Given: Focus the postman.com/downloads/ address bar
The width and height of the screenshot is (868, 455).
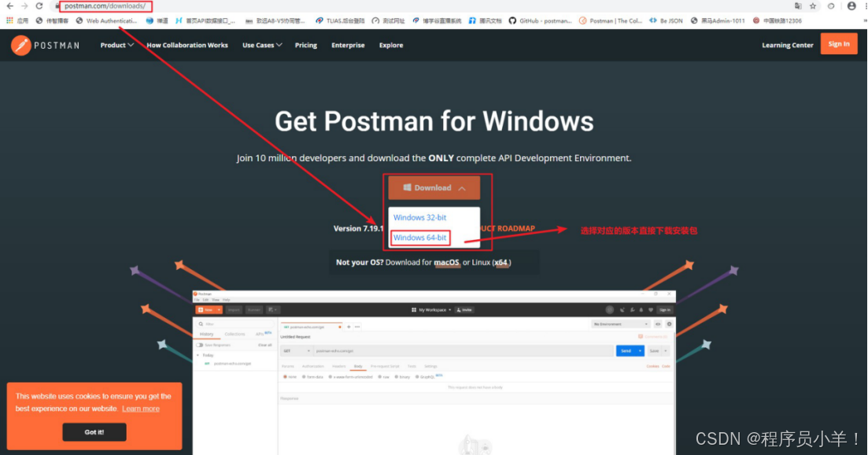Looking at the screenshot, I should pos(105,6).
